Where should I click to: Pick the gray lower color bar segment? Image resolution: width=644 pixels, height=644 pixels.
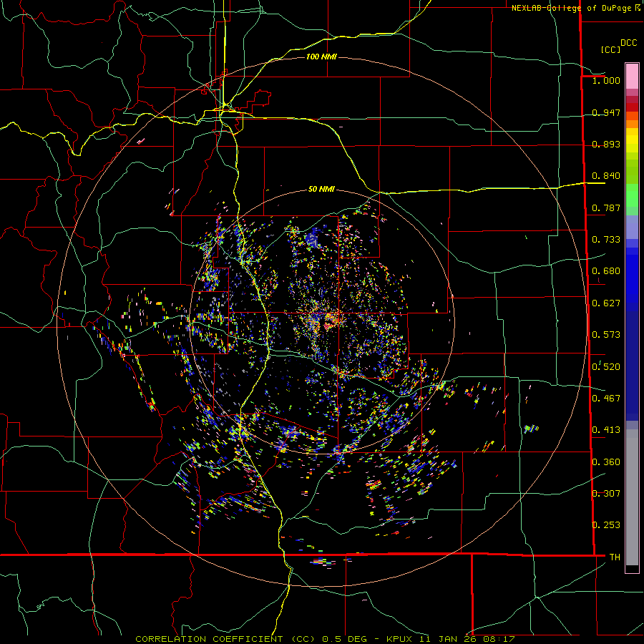coord(632,497)
